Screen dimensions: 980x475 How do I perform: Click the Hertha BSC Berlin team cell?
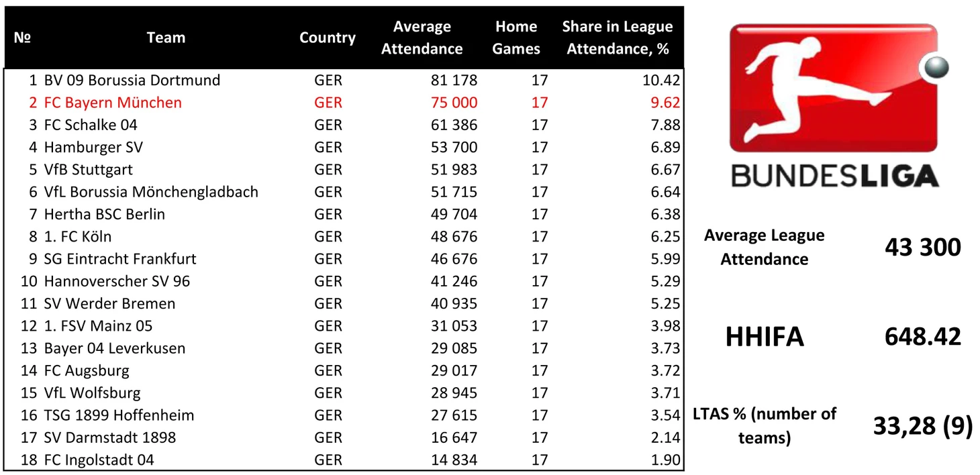point(104,215)
